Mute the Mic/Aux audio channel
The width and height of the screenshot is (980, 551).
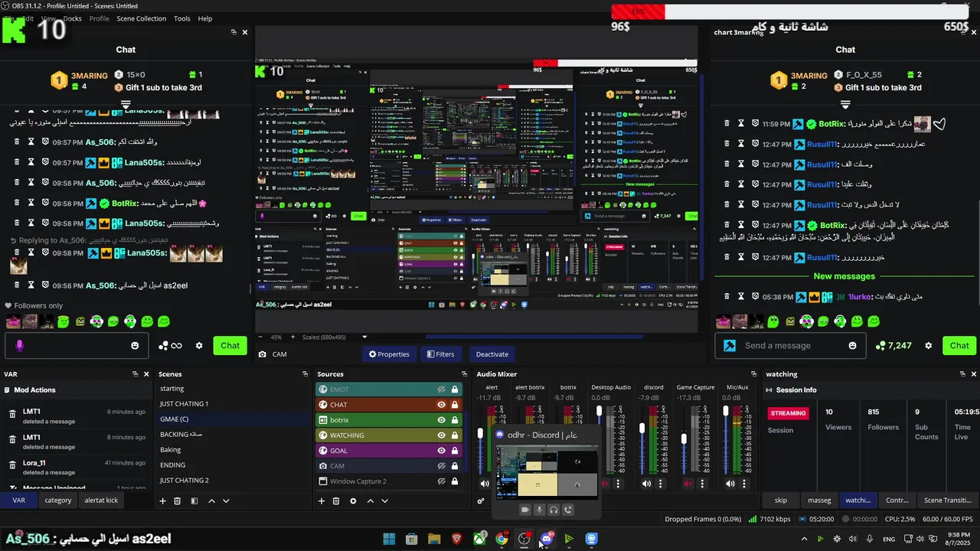730,484
